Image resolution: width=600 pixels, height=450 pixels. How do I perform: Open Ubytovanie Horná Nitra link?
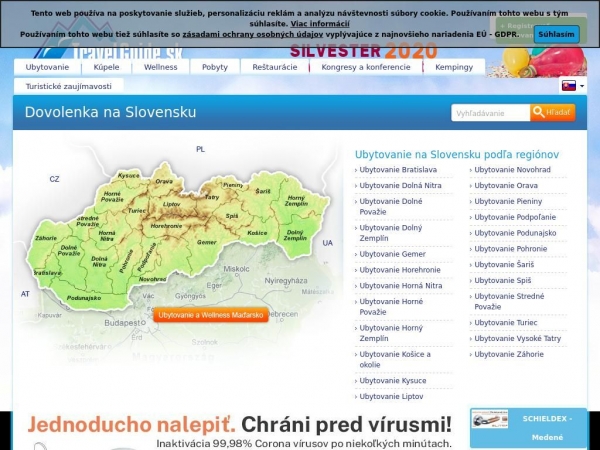[401, 285]
